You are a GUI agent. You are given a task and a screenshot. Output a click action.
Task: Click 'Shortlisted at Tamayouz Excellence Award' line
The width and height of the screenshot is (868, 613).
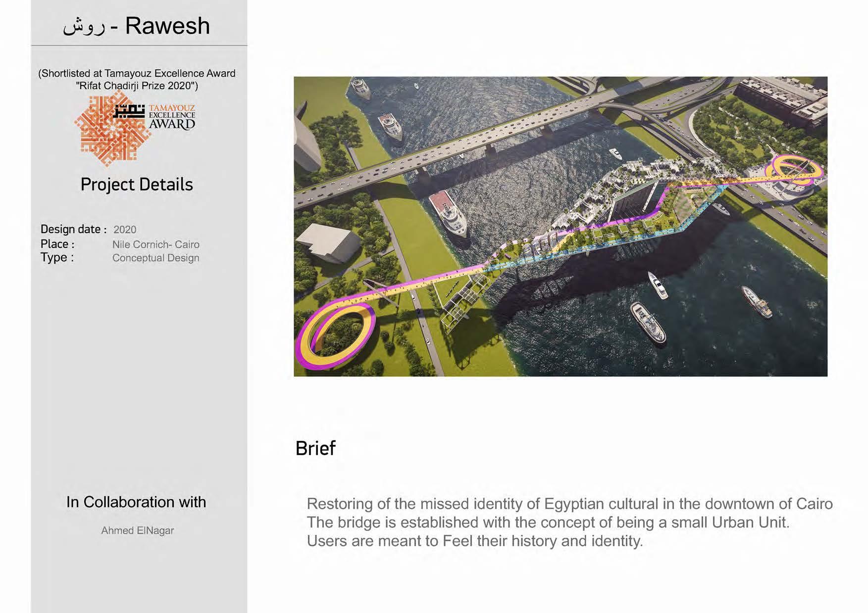click(137, 73)
